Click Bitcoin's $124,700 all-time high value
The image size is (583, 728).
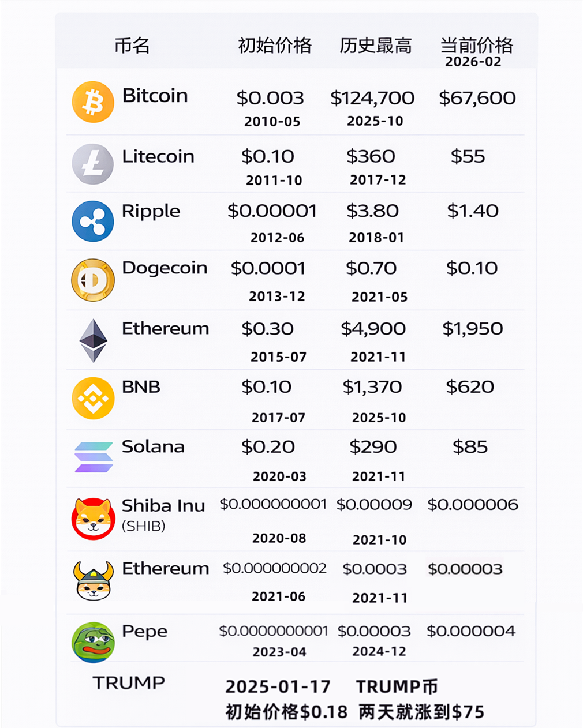[x=372, y=98]
